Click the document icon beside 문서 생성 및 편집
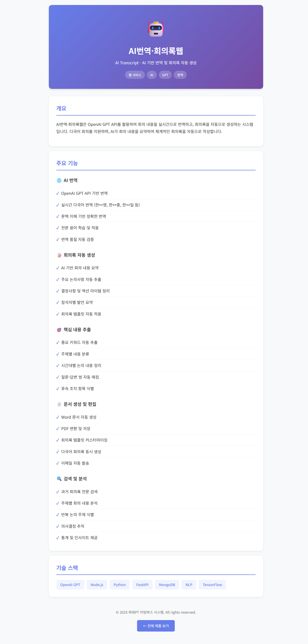Viewport: 308px width, 644px height. (59, 404)
